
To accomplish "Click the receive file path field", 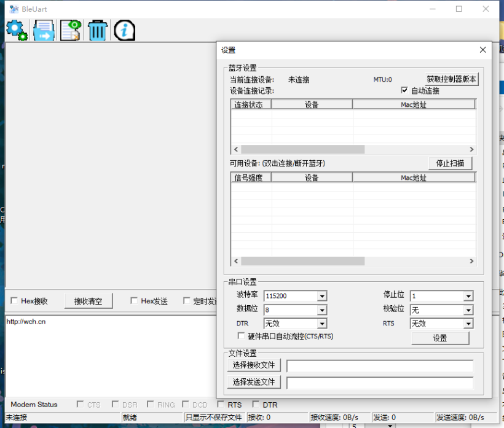I will (x=379, y=365).
